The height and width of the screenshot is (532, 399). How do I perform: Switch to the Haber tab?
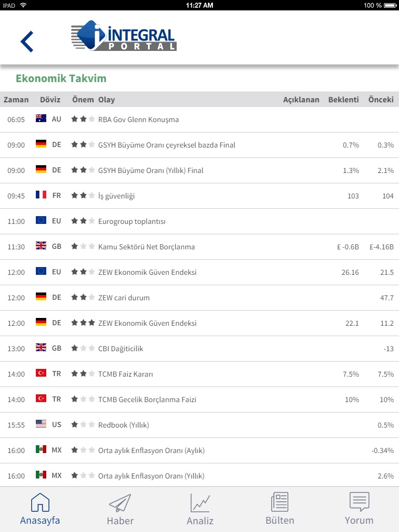tap(120, 509)
